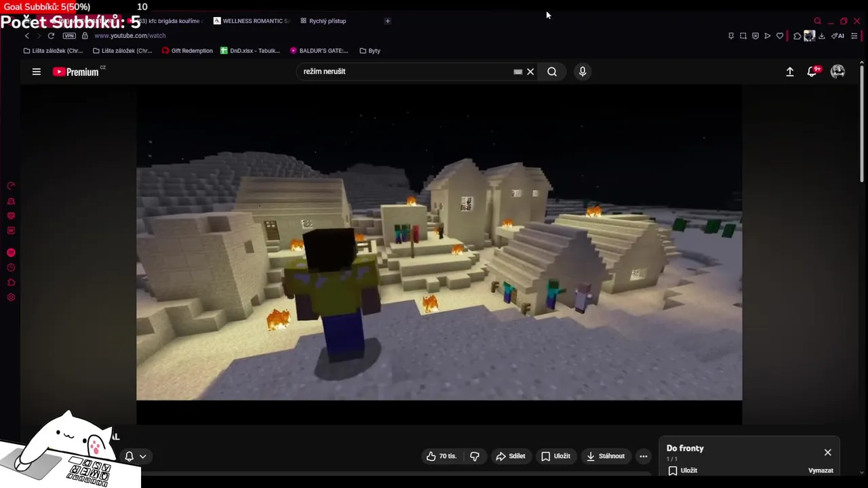Open the highlighted round player icon in sidebar
The width and height of the screenshot is (868, 488).
click(x=11, y=253)
